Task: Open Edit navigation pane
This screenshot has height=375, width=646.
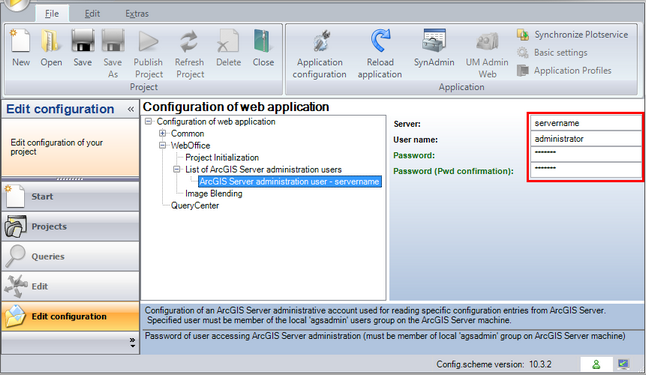Action: 70,286
